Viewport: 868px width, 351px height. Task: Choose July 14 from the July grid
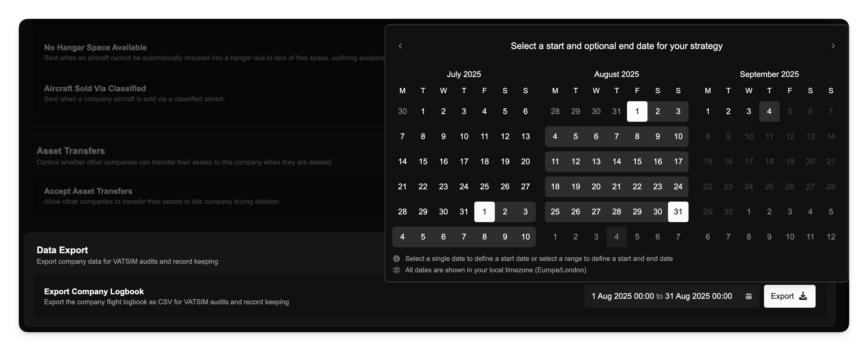pos(402,161)
